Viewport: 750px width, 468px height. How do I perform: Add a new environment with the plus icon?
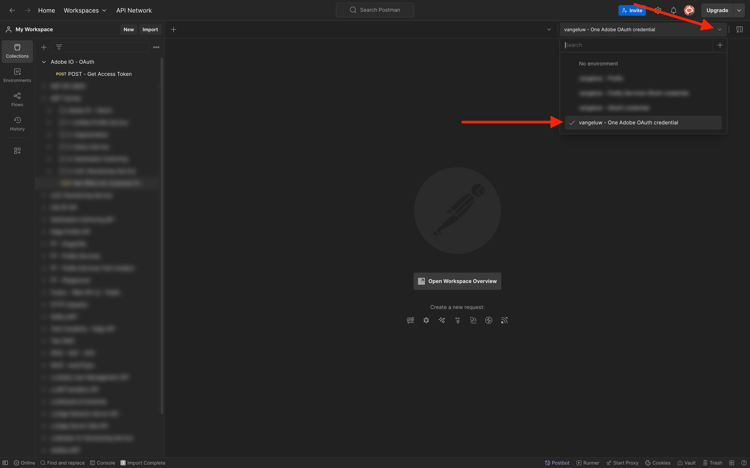(x=720, y=45)
